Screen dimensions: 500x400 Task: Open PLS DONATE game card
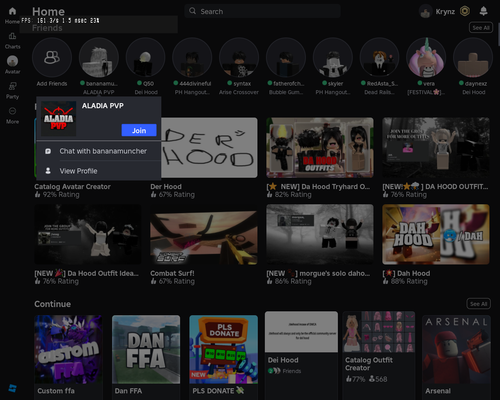coord(223,357)
